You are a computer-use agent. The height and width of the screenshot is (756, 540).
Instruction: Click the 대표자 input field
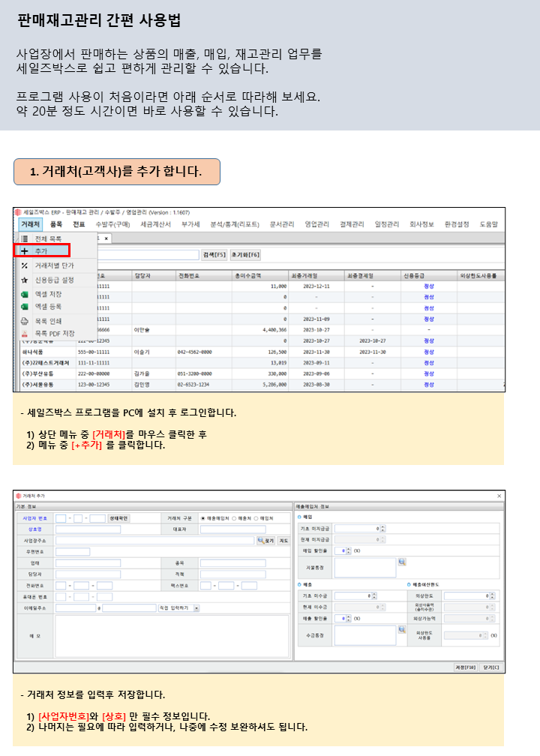pyautogui.click(x=232, y=529)
